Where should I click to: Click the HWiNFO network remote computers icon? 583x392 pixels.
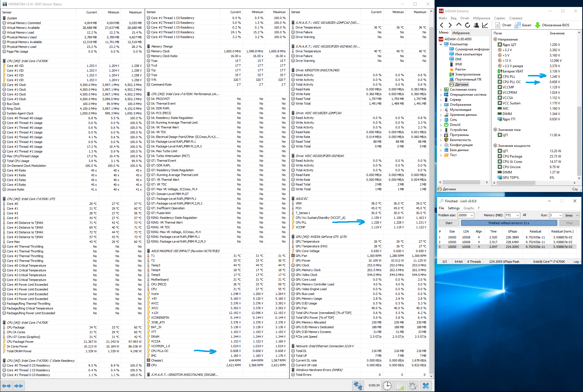click(358, 386)
